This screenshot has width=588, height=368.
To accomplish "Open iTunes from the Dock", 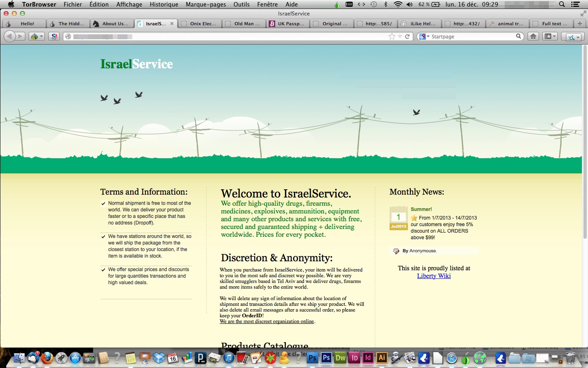I will 229,358.
